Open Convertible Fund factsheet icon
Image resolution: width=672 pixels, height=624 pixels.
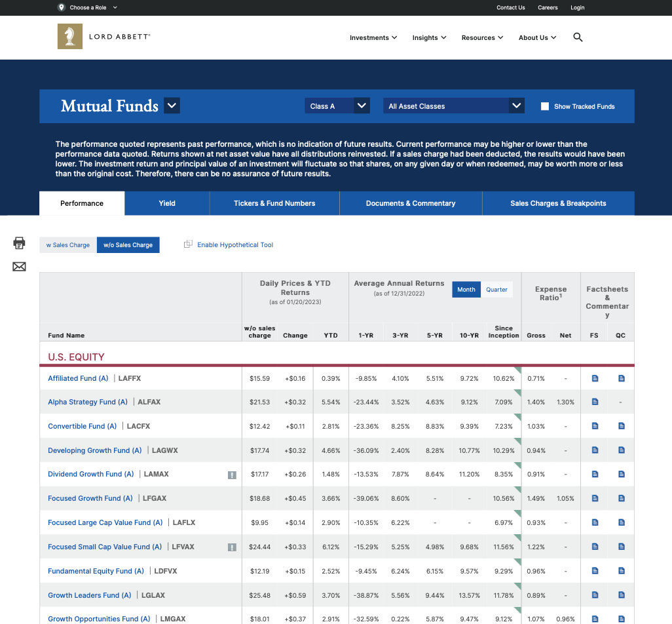click(595, 426)
